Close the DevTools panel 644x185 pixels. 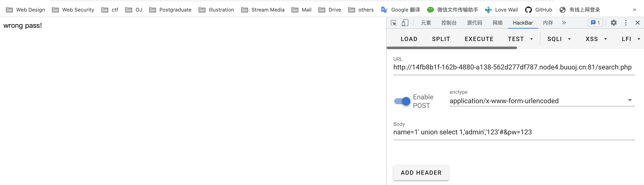tap(637, 23)
